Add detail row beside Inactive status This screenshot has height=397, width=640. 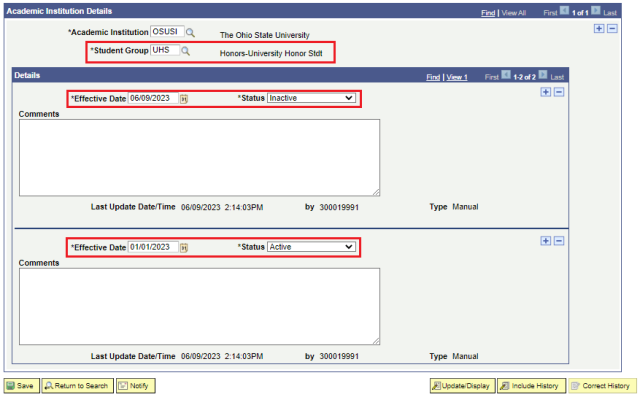546,92
